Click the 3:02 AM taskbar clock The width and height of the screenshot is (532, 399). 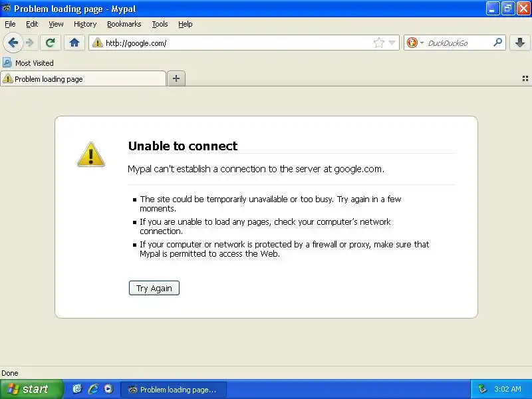(507, 389)
